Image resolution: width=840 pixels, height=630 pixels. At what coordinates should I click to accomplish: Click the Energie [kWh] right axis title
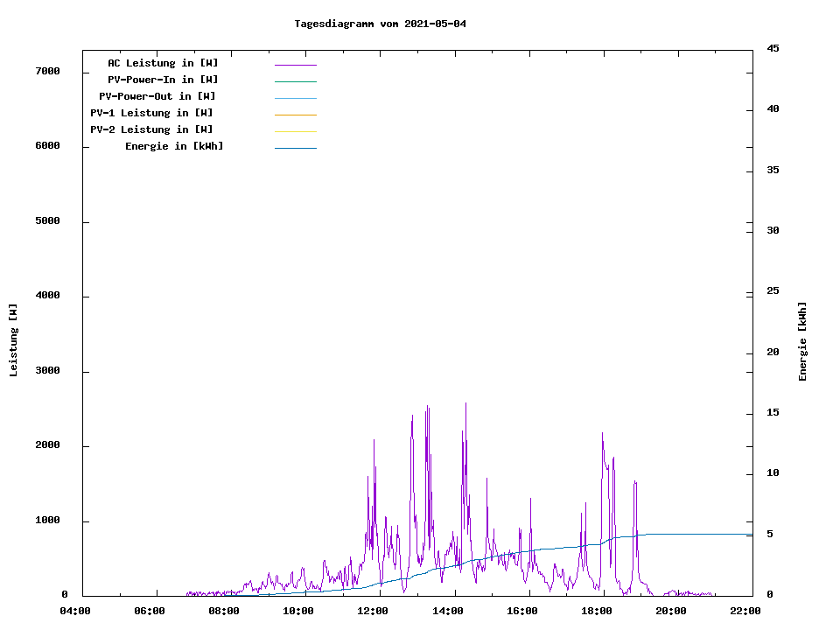click(802, 341)
